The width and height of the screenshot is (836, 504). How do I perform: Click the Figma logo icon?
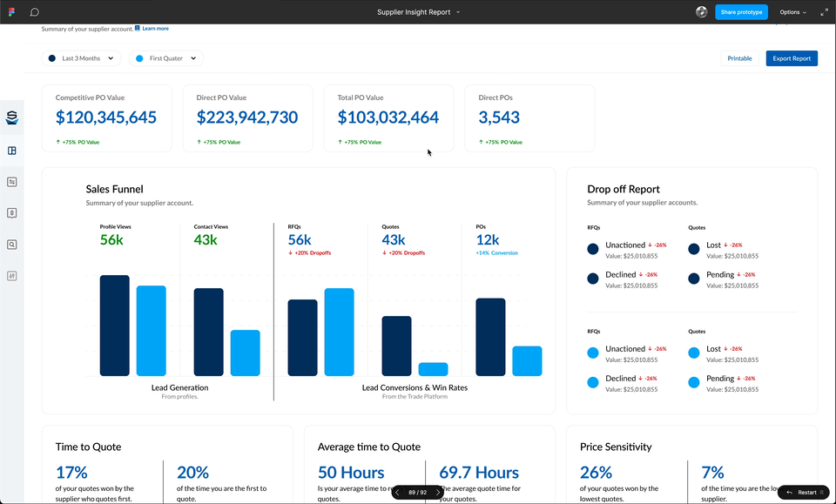tap(11, 12)
